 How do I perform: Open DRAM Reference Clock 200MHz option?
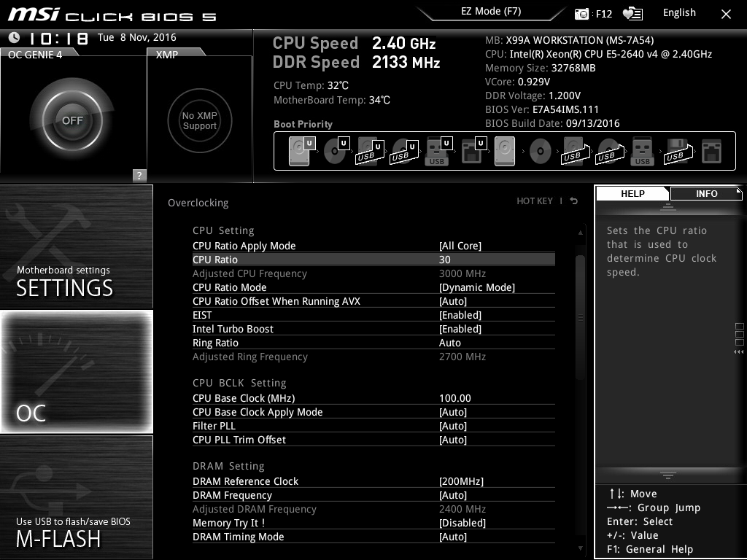(x=373, y=481)
